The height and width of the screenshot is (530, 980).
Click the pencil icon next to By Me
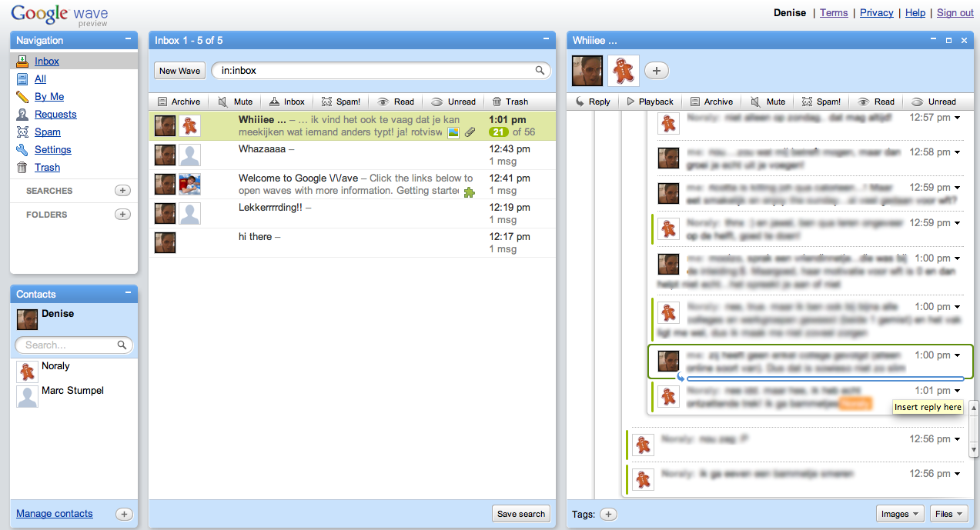click(22, 97)
